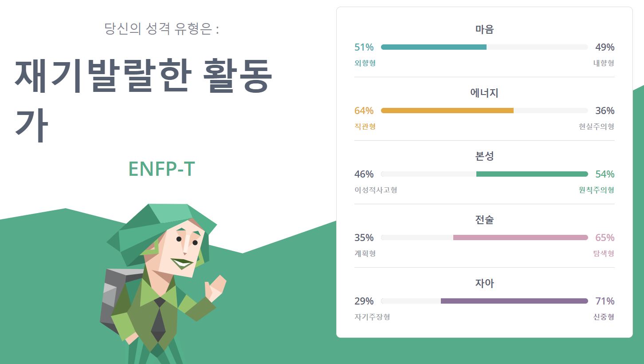Image resolution: width=644 pixels, height=364 pixels.
Task: Click the 탐색형 trait label
Action: click(604, 253)
